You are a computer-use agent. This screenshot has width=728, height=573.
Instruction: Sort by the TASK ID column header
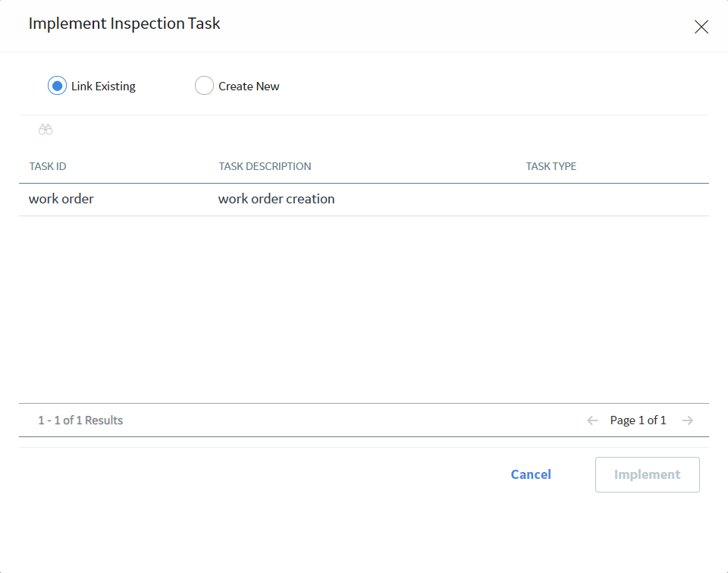click(48, 166)
